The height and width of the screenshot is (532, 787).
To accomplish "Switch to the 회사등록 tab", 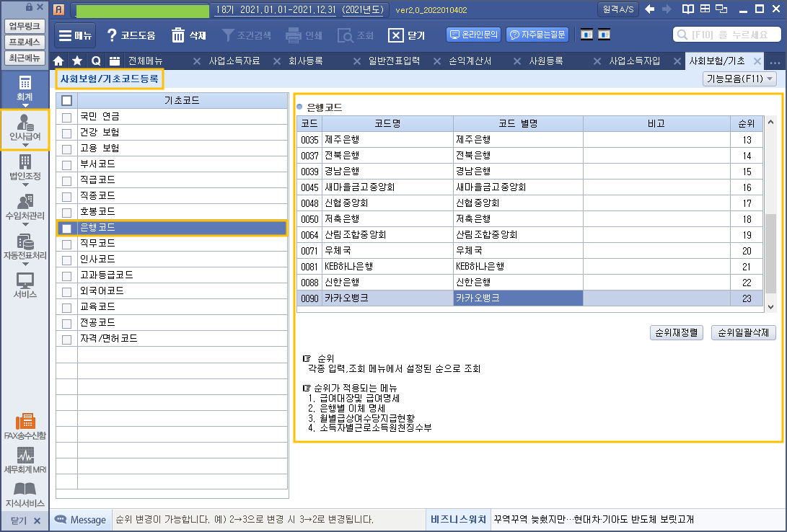I will pyautogui.click(x=305, y=61).
